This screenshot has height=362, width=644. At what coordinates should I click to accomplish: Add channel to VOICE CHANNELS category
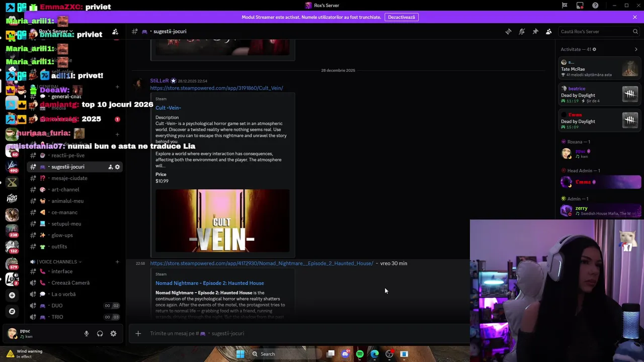tap(117, 262)
